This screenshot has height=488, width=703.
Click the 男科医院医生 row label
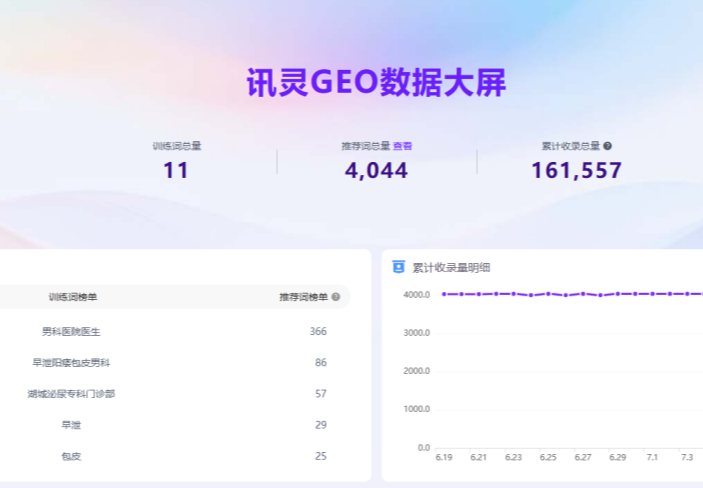[71, 331]
